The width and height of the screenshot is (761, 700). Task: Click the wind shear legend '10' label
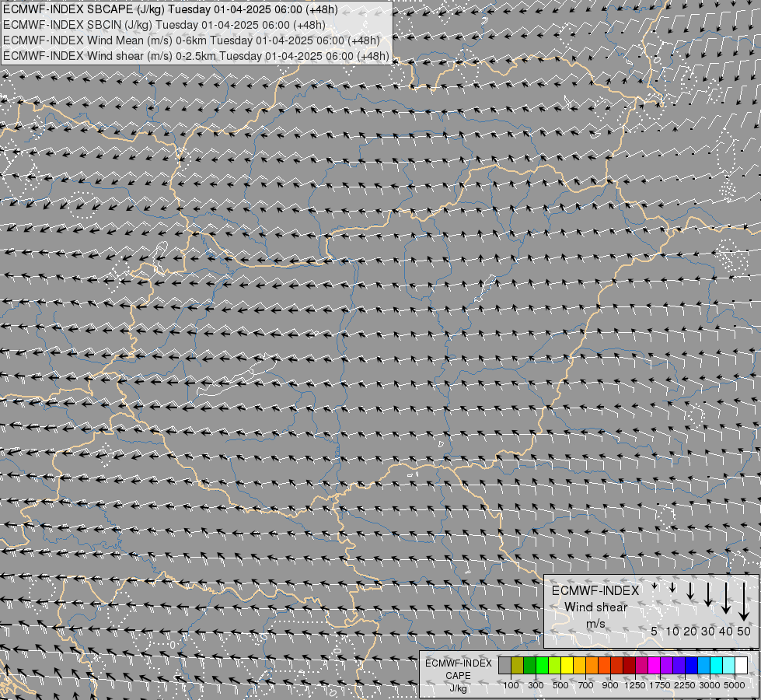[x=672, y=631]
